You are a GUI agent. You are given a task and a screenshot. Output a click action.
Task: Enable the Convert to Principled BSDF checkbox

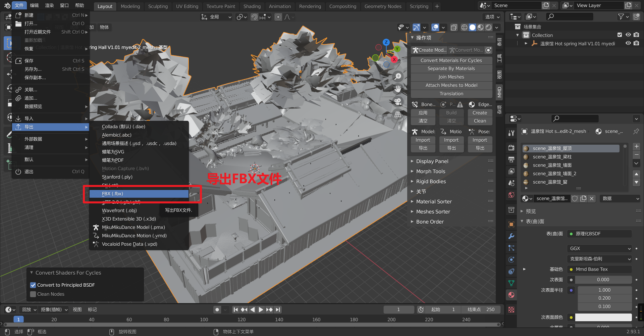tap(33, 285)
